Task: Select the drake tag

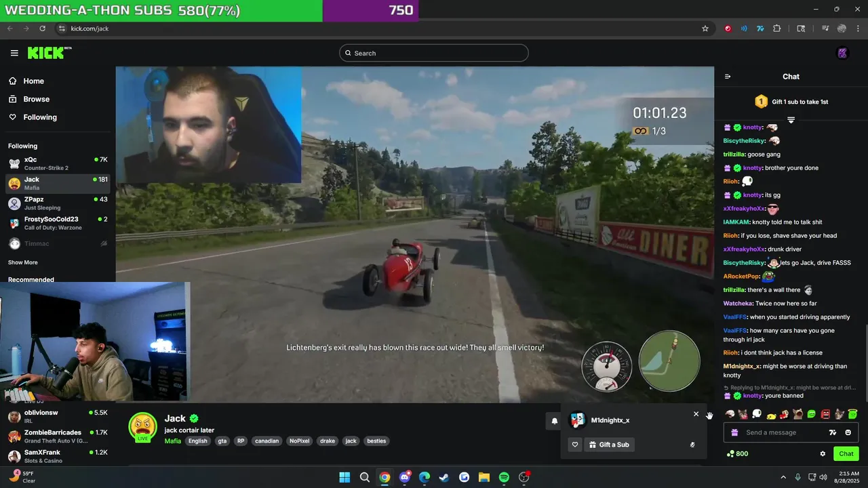Action: tap(328, 441)
